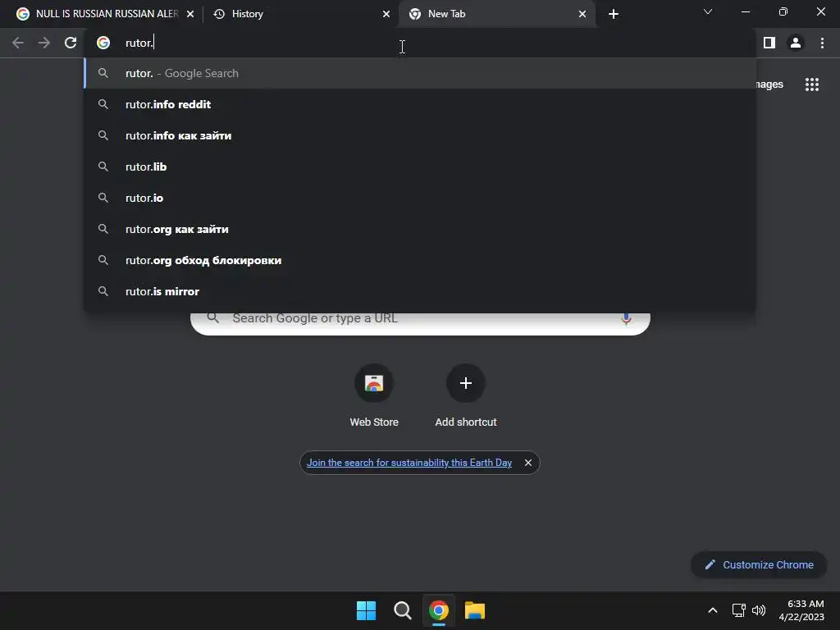This screenshot has width=840, height=630.
Task: Choose the 'rutor.info reddit' suggestion
Action: pos(420,104)
